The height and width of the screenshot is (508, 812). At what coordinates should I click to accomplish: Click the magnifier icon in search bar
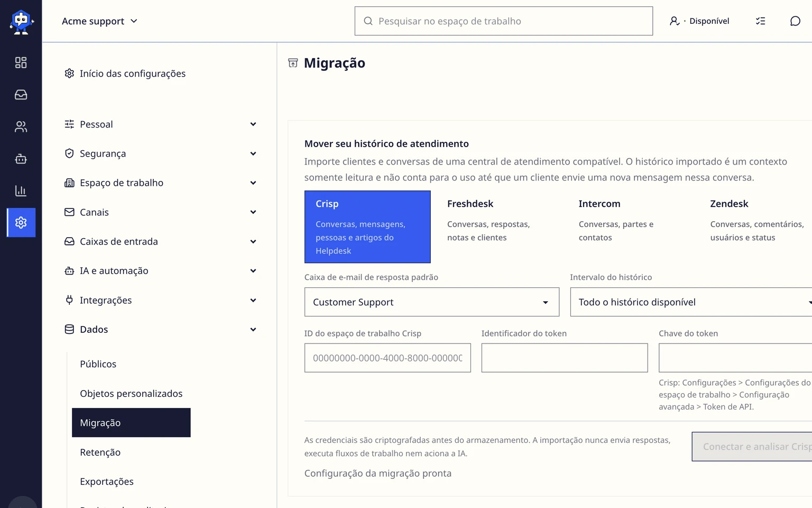[x=368, y=21]
